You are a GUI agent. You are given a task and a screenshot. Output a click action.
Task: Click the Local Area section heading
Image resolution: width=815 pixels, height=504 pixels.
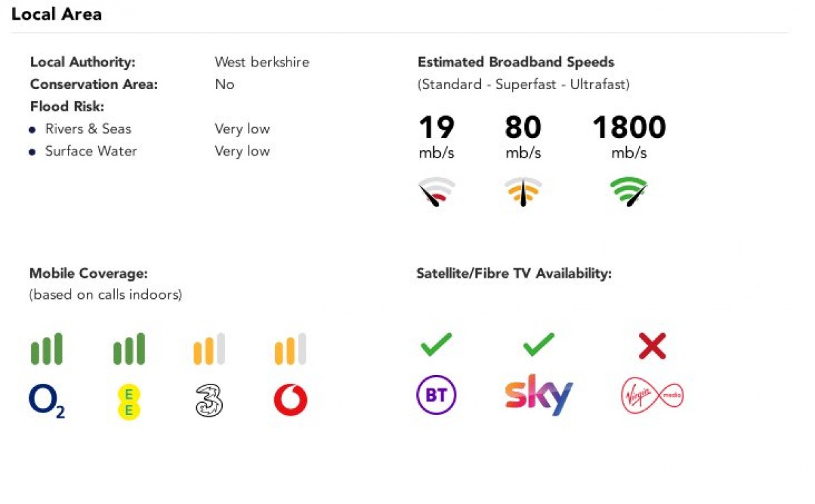coord(57,14)
